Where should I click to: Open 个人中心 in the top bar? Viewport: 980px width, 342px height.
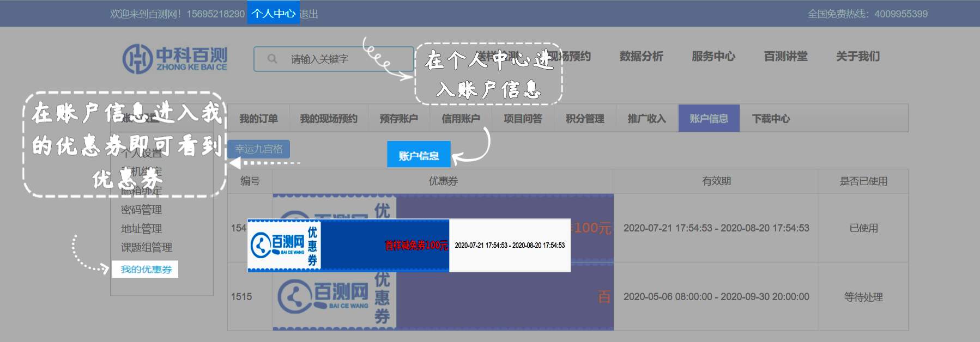(273, 14)
